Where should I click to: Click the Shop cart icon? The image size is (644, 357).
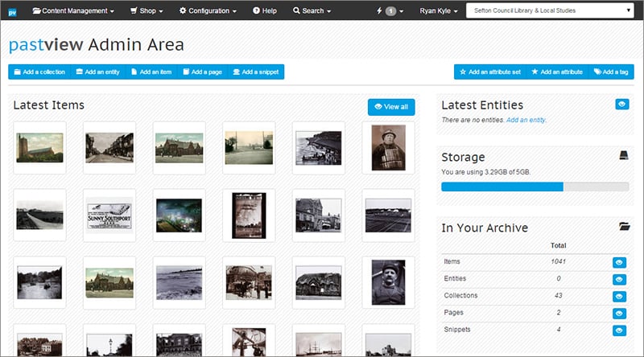pyautogui.click(x=134, y=10)
